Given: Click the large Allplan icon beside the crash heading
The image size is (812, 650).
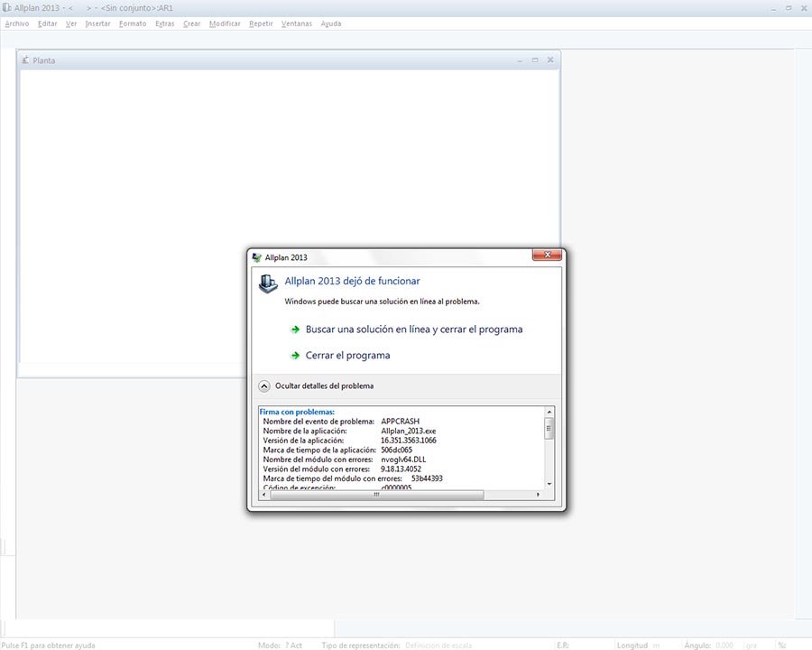Looking at the screenshot, I should tap(268, 283).
